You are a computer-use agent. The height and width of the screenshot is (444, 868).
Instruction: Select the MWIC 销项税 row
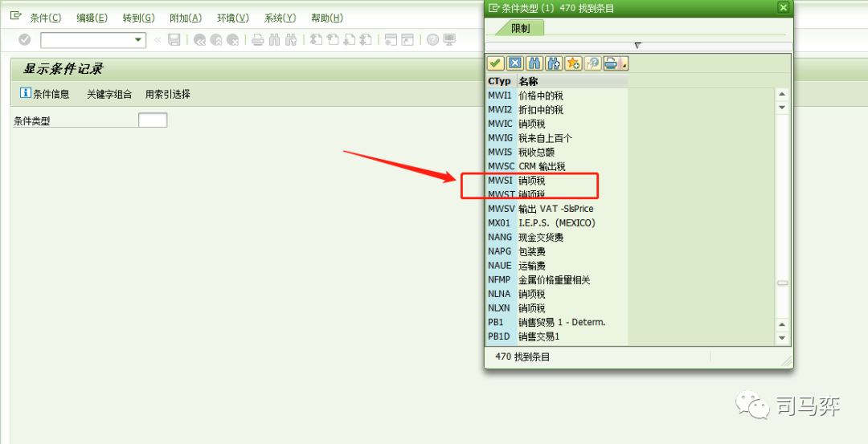(x=557, y=124)
